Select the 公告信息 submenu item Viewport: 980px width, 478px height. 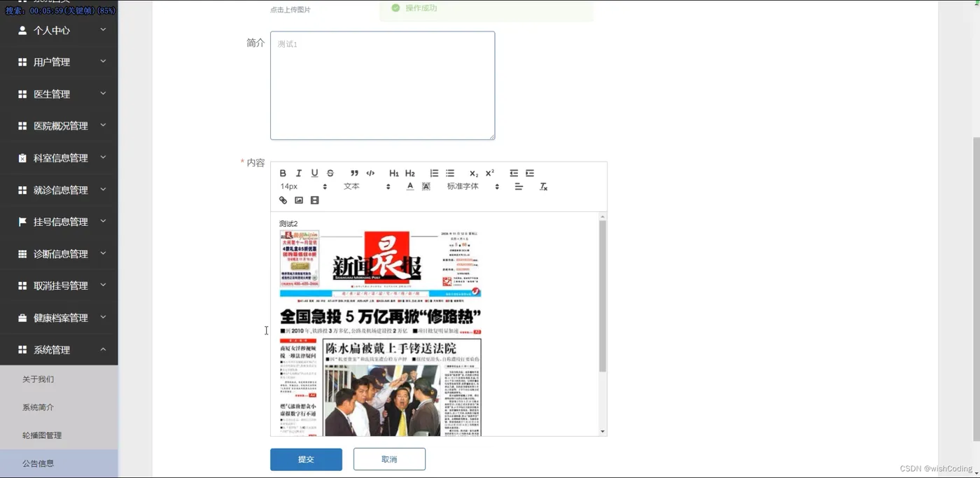click(x=59, y=463)
